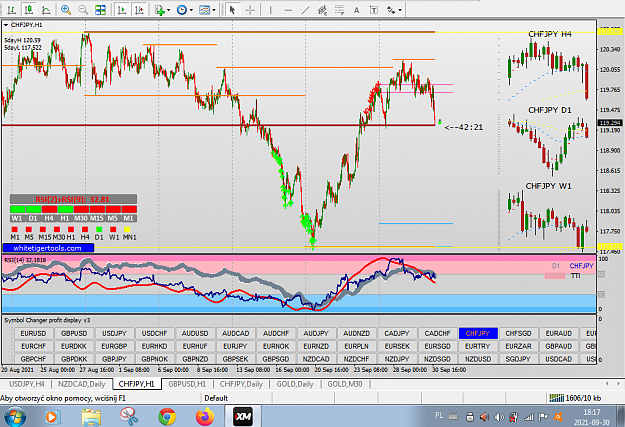Pick the horizontal line tool
The image size is (625, 427).
(x=288, y=10)
